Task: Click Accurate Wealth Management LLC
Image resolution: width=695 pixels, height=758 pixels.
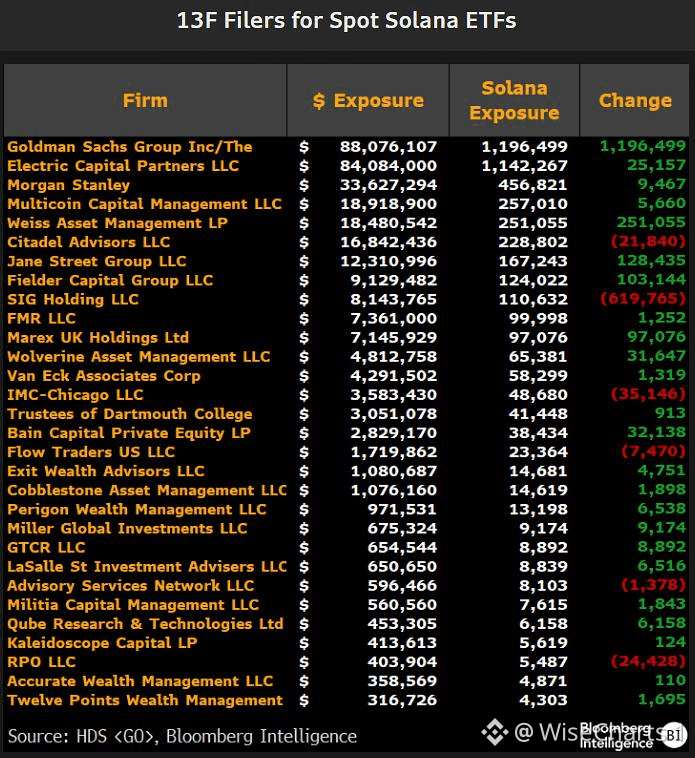Action: (x=140, y=681)
